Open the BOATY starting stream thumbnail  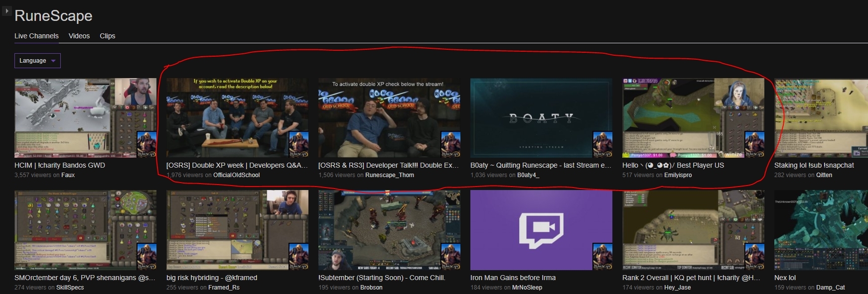(541, 118)
